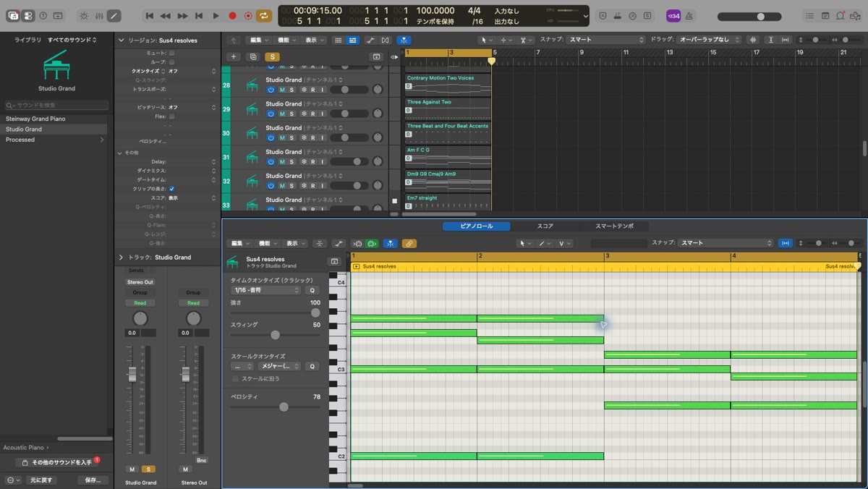Tick the ループ checkbox in region inspector
This screenshot has width=868, height=489.
click(x=171, y=62)
